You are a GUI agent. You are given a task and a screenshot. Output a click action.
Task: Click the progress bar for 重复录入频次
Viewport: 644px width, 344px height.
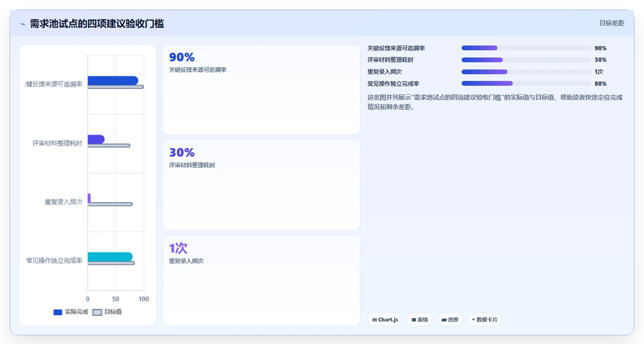point(526,72)
